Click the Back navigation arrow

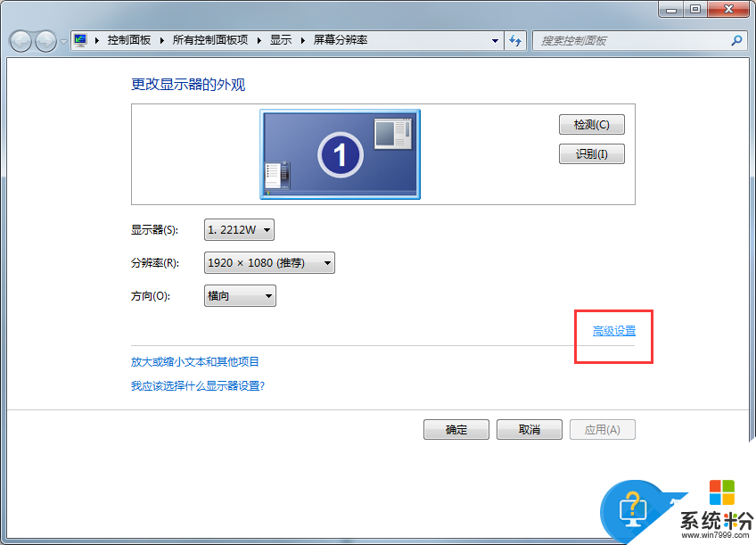click(x=21, y=41)
